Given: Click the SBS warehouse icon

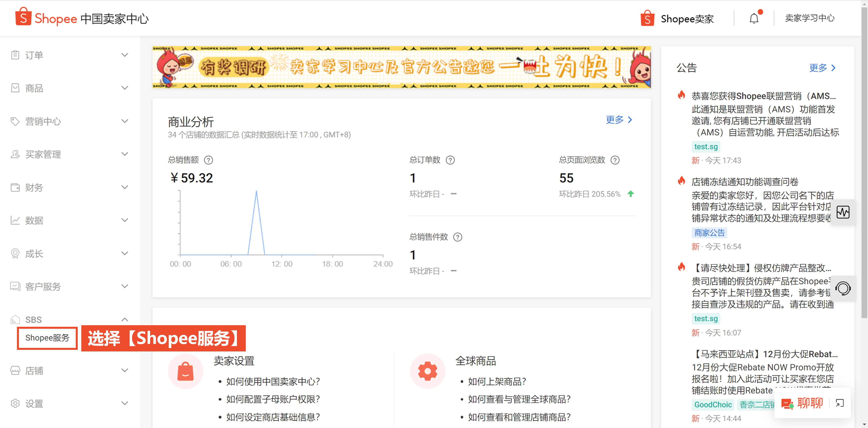Looking at the screenshot, I should click(15, 319).
